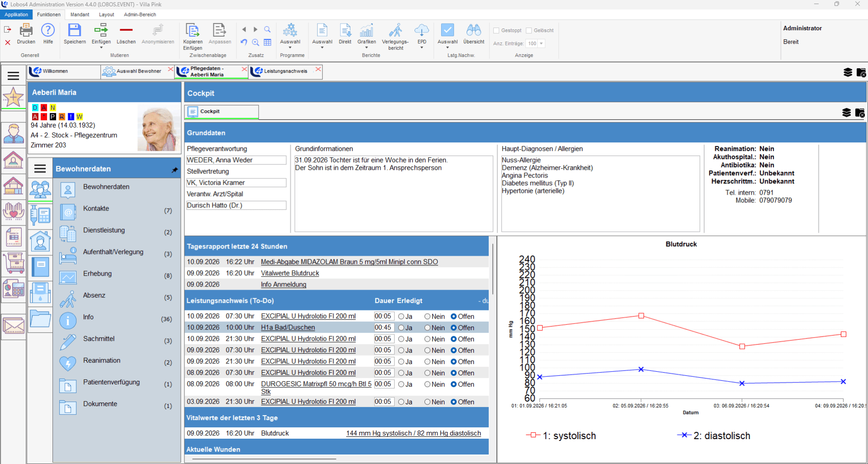Toggle the Gelöscht checkbox

(529, 31)
